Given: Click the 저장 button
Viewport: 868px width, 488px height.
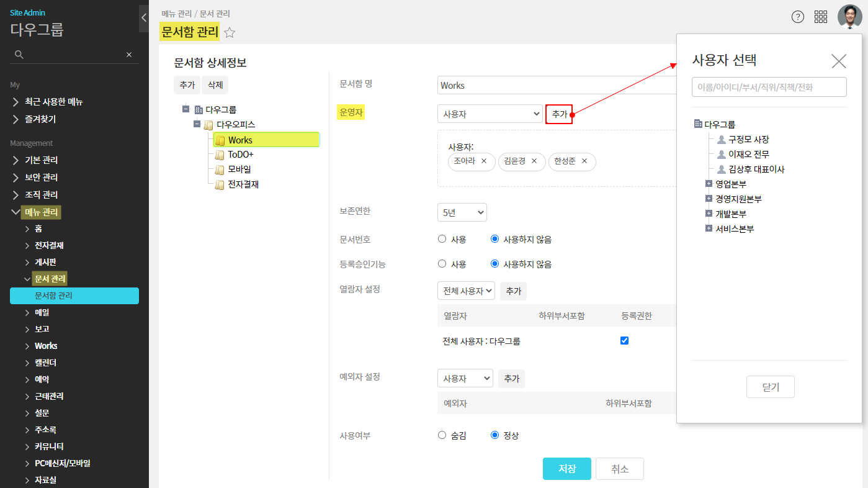Looking at the screenshot, I should 566,469.
